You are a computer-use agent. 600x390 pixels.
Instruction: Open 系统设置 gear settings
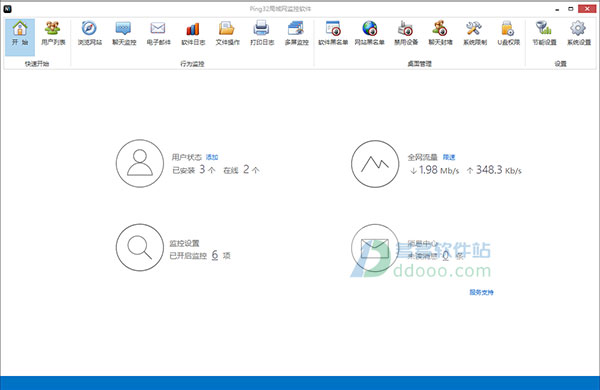point(579,34)
